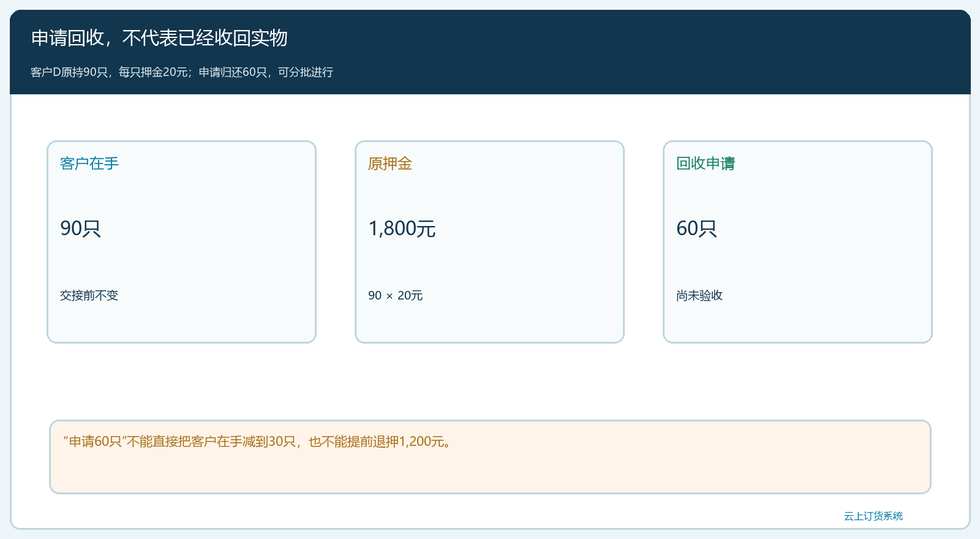Image resolution: width=980 pixels, height=539 pixels.
Task: Click the heading 申请回收,不代表已经收回实物
Action: [x=159, y=38]
